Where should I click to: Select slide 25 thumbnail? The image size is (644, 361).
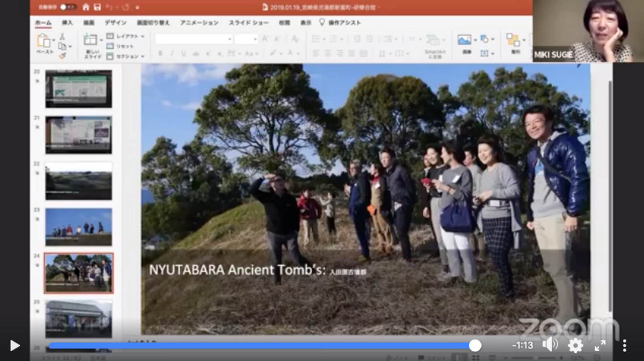point(79,319)
